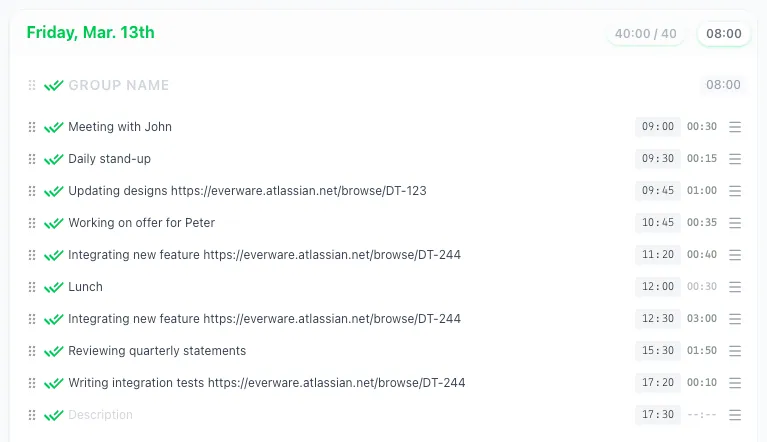Open row menu for Working on offer for Peter

(x=735, y=223)
